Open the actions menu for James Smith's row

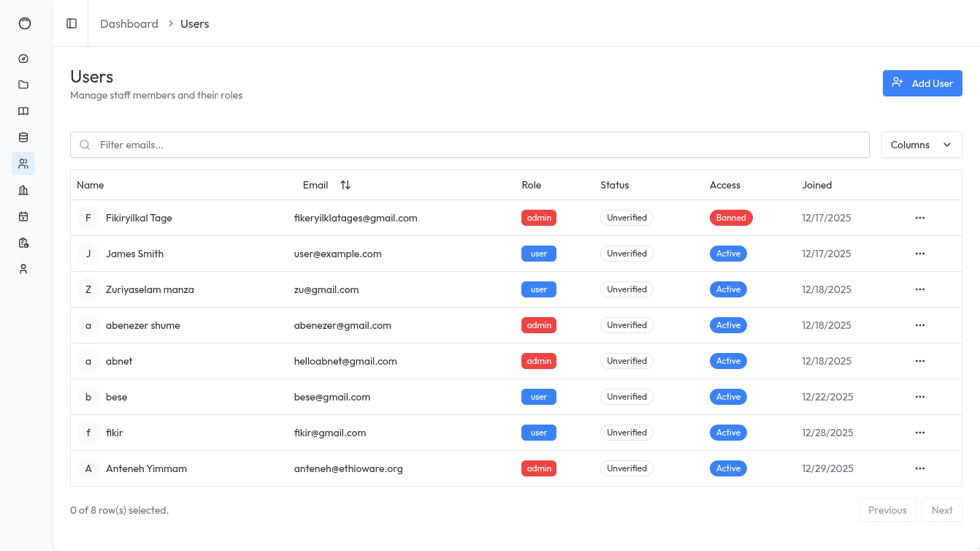point(919,253)
